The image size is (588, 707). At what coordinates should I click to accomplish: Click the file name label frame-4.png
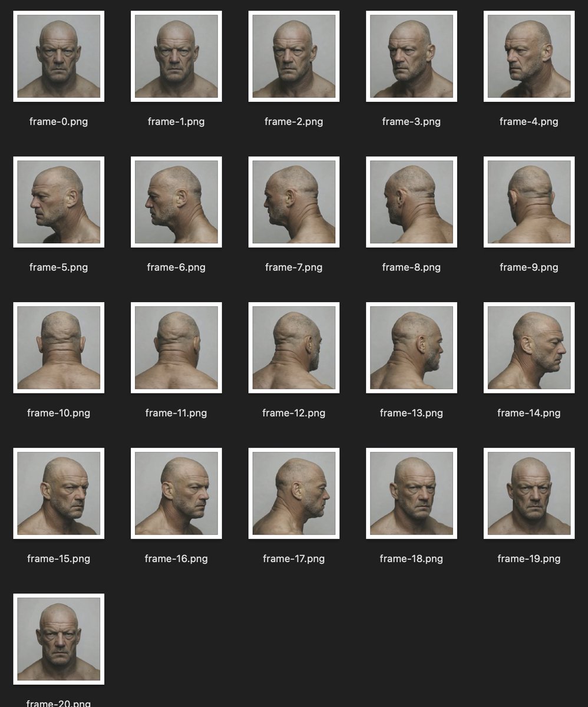[x=529, y=122]
